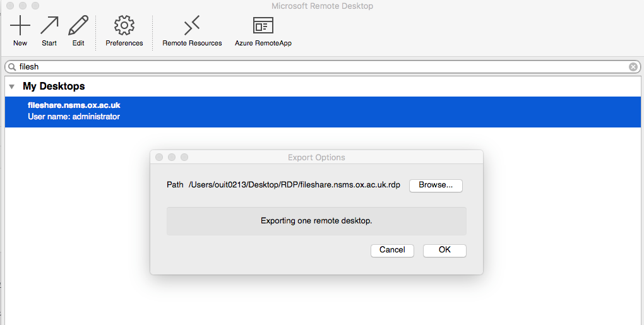Click the Export Options dialog title bar
Image resolution: width=644 pixels, height=325 pixels.
[316, 157]
